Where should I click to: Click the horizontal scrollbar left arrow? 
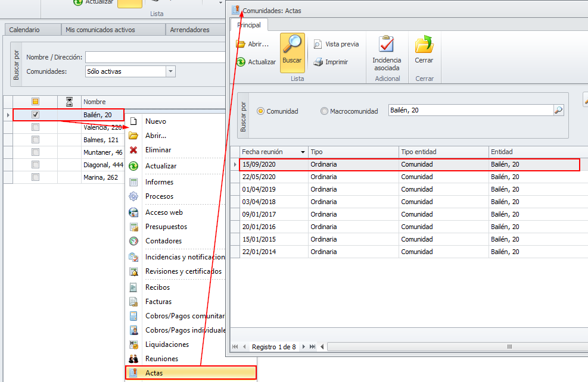click(322, 347)
